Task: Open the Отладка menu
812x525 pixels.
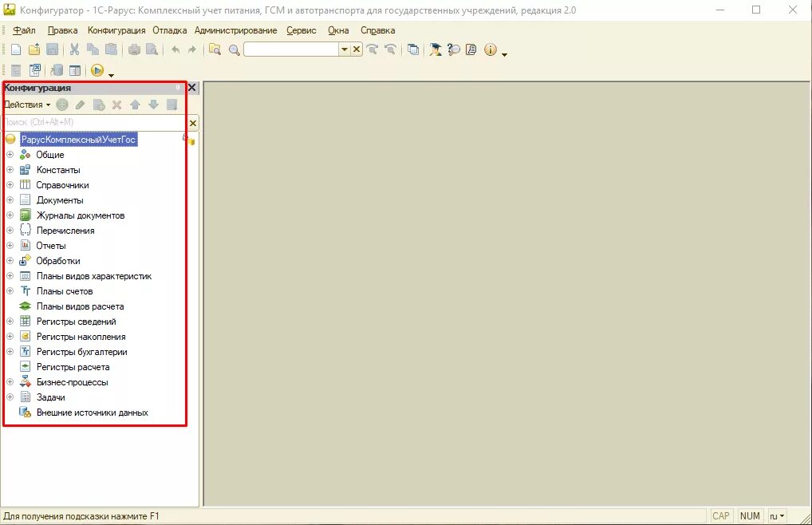Action: tap(170, 30)
